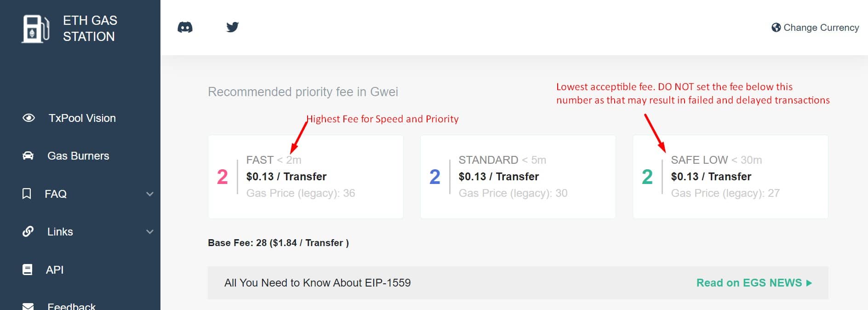Go to Gas Burners page
Viewport: 868px width, 310px height.
78,156
